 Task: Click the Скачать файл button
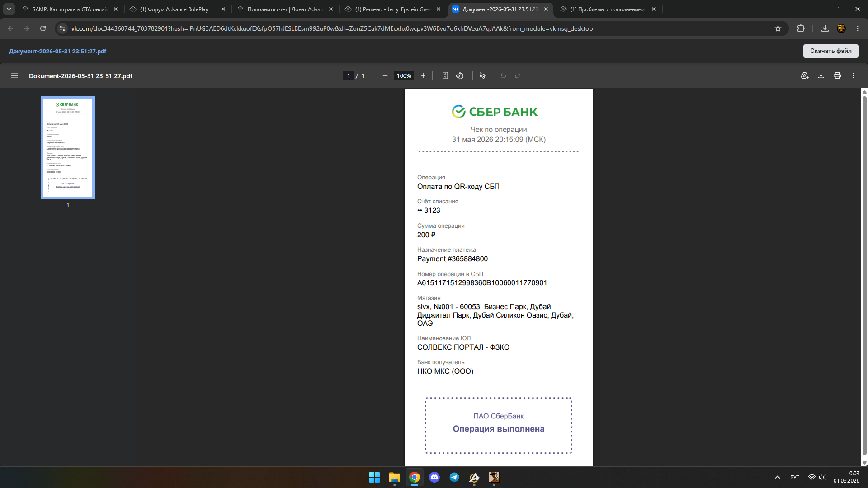(830, 51)
